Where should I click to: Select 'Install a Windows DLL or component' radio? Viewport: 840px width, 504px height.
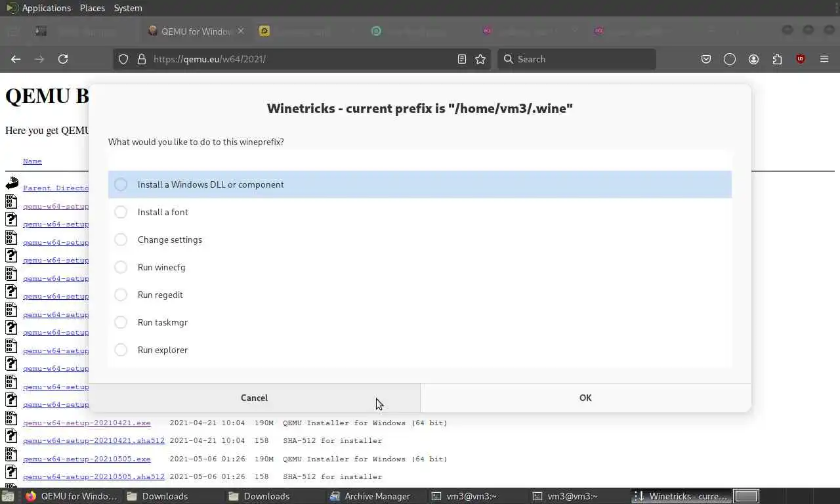coord(121,184)
